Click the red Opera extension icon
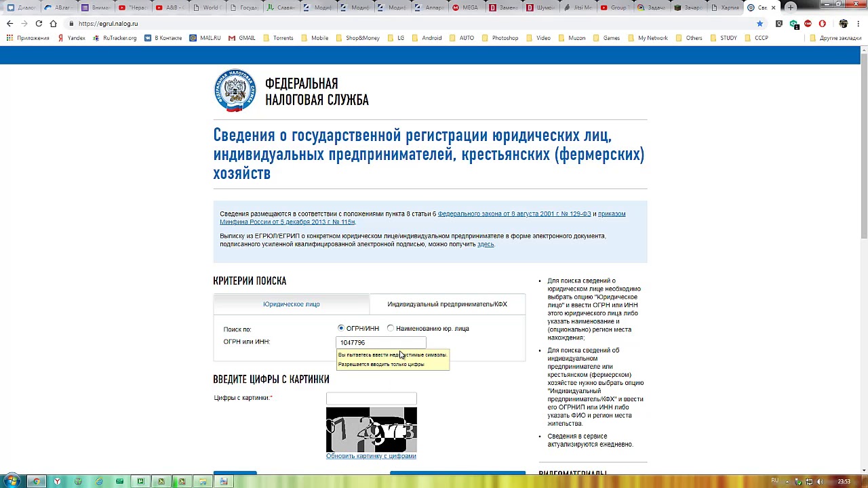 [822, 24]
